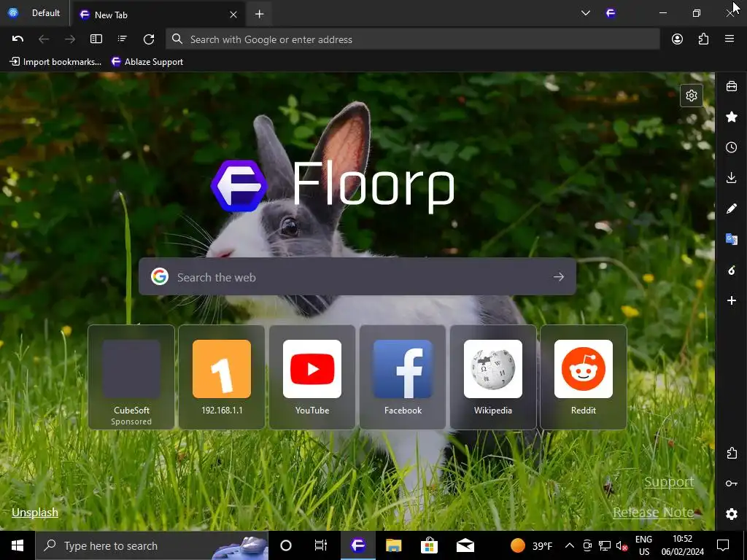Click the address bar search field

(x=413, y=39)
